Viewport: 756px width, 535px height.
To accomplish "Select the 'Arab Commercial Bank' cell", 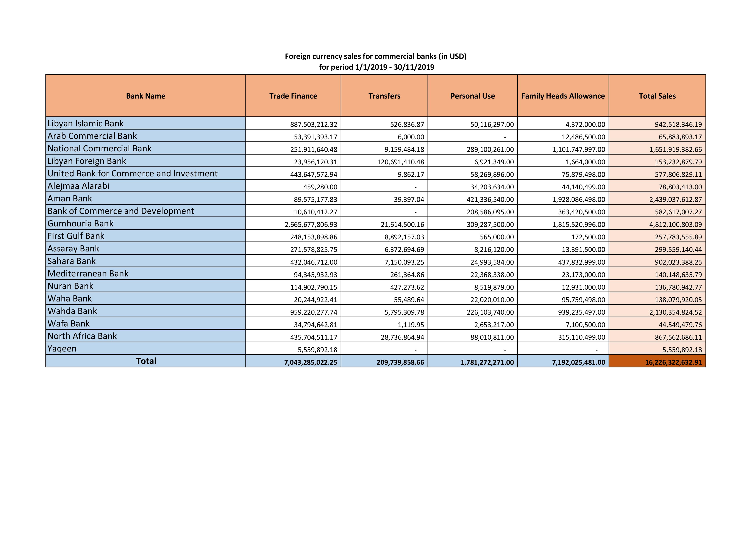I will 145,136.
